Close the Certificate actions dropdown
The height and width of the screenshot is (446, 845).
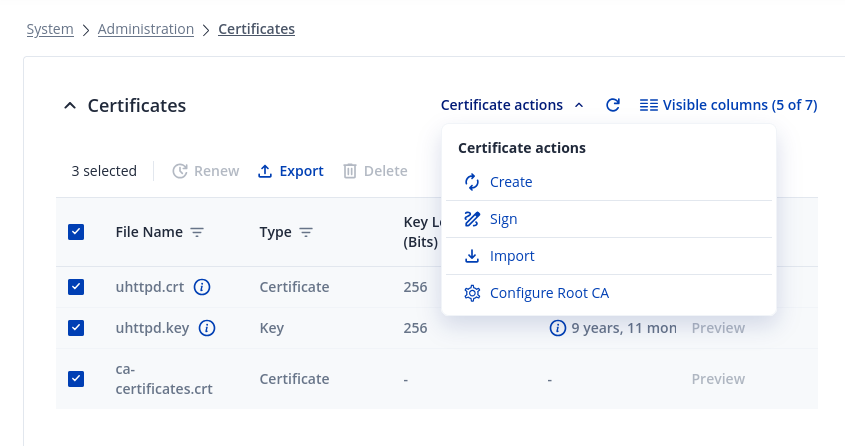[512, 105]
